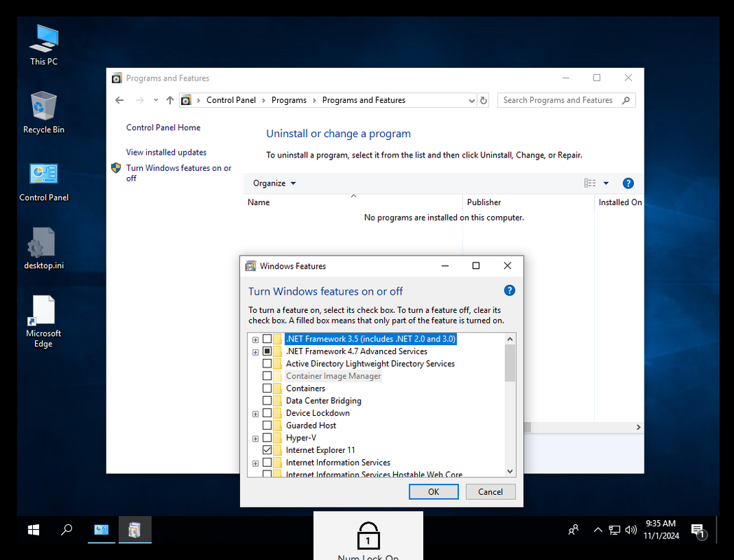734x560 pixels.
Task: Click Cancel in Windows Features dialog
Action: [x=490, y=491]
